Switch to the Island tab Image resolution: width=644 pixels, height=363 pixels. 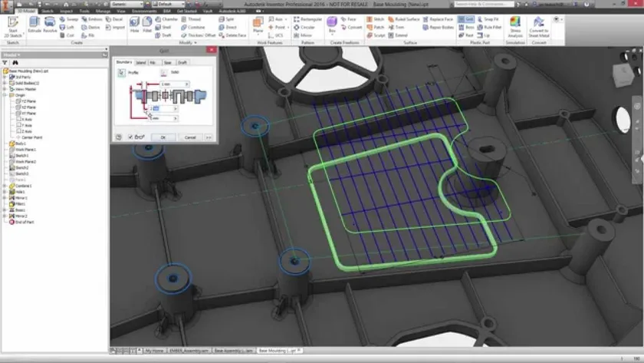point(141,62)
